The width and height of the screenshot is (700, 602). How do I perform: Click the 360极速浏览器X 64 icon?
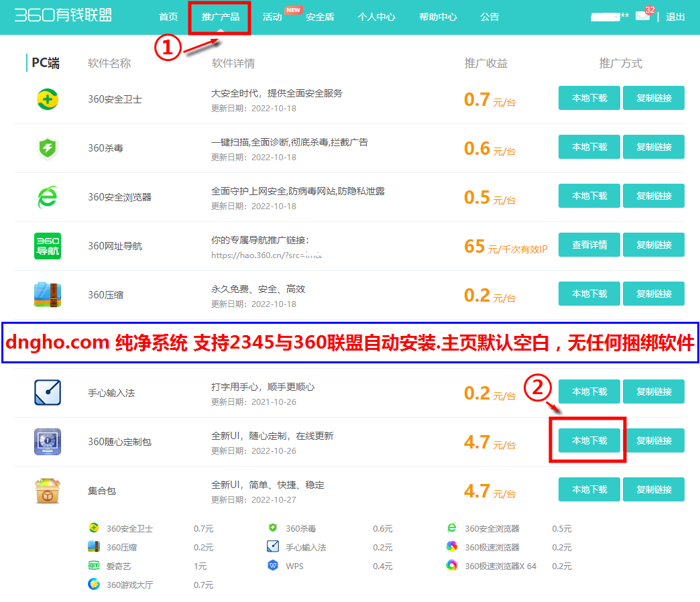[452, 565]
